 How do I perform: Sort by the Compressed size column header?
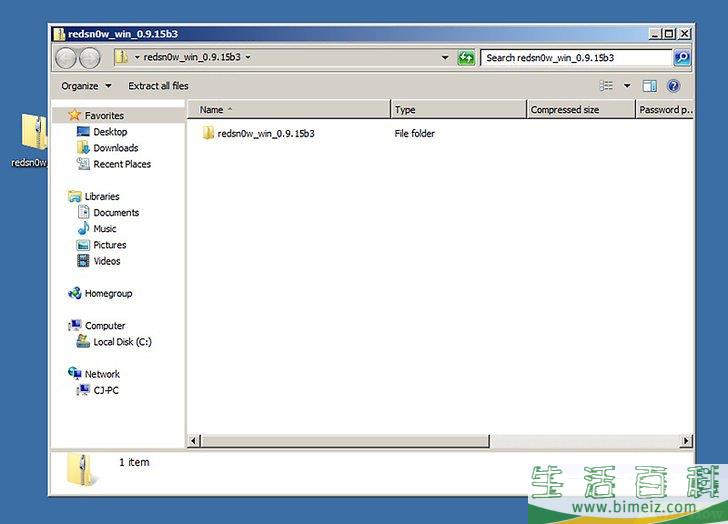click(x=581, y=110)
